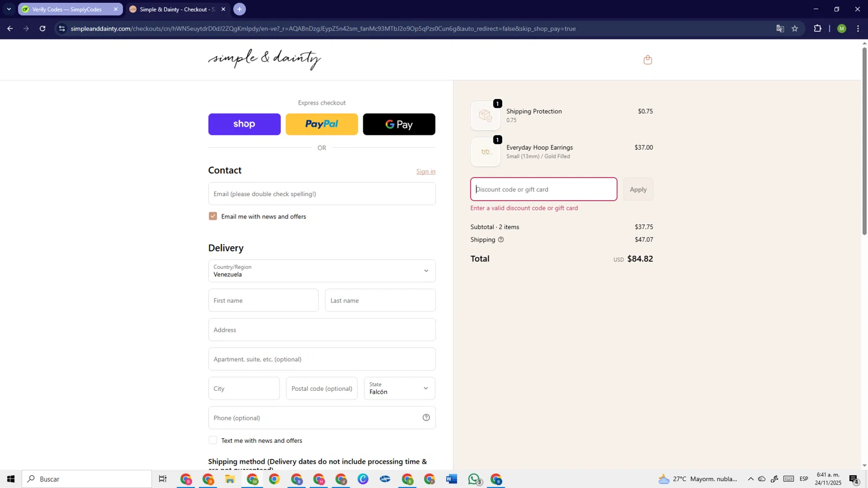Screen dimensions: 868x488
Task: Click the page vertical scrollbar
Action: (x=865, y=141)
